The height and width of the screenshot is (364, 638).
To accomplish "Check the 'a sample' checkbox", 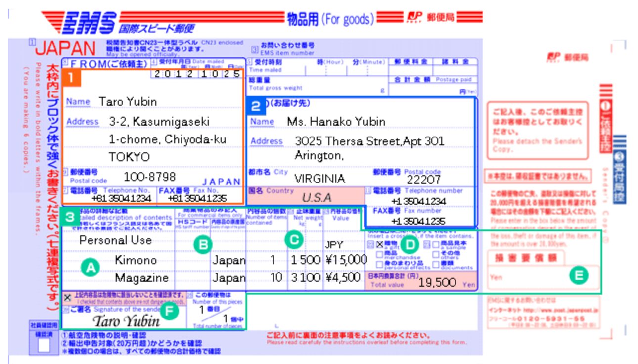I will [x=436, y=244].
